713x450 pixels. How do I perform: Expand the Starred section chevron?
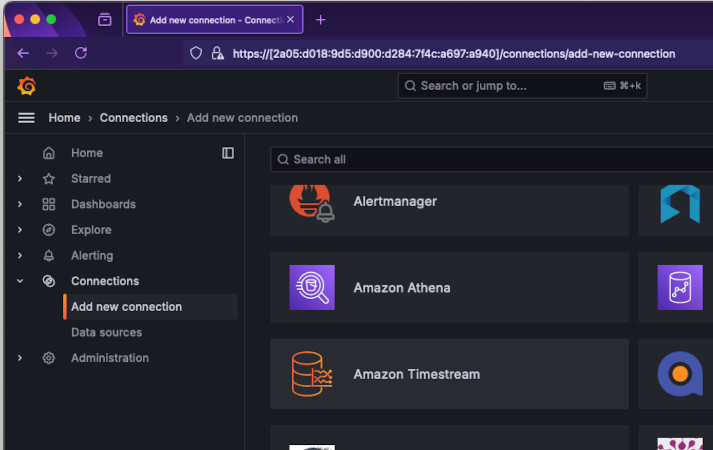coord(20,179)
